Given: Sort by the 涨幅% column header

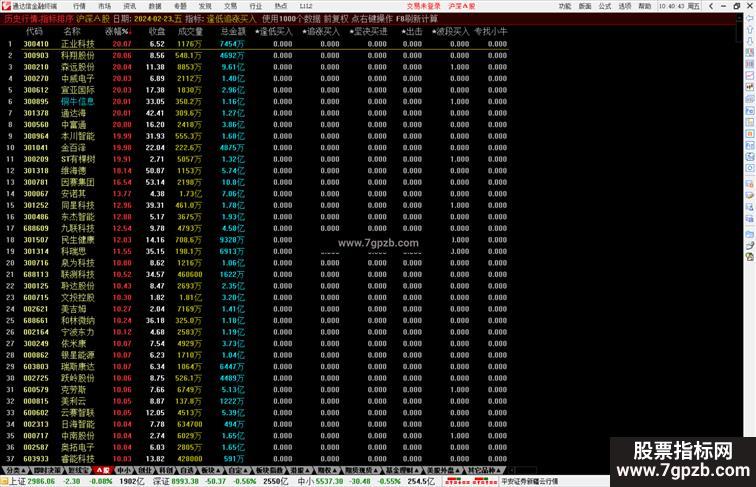Looking at the screenshot, I should coord(118,31).
